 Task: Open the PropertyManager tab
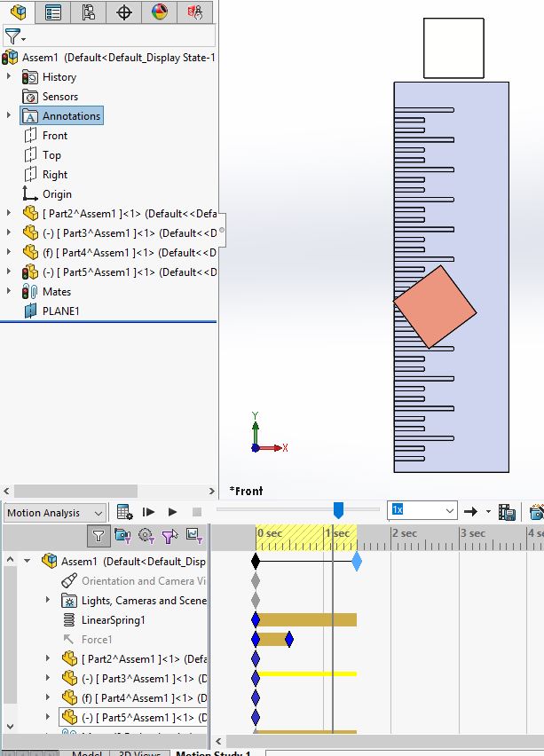52,12
